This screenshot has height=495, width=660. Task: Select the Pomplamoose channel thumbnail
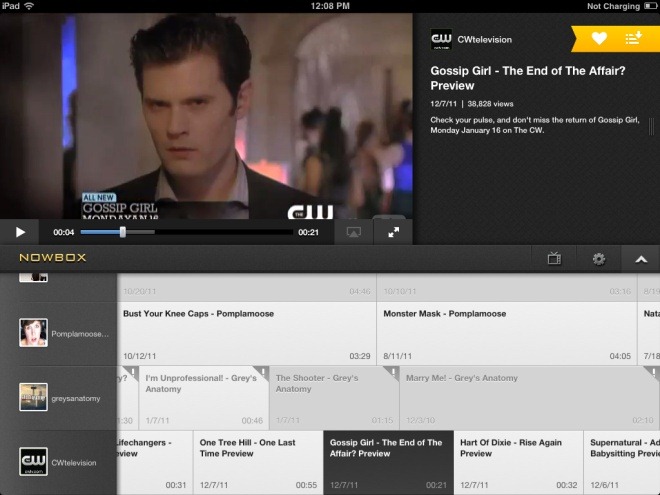click(33, 333)
